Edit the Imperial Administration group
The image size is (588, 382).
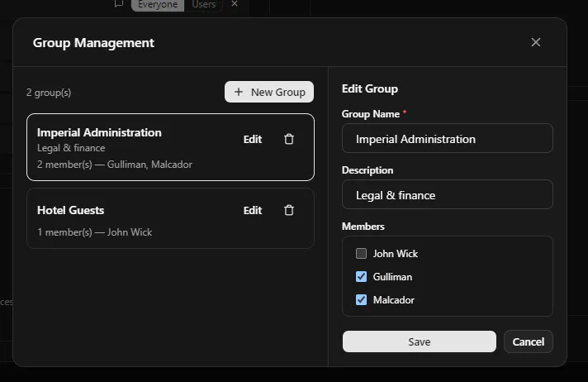tap(253, 140)
